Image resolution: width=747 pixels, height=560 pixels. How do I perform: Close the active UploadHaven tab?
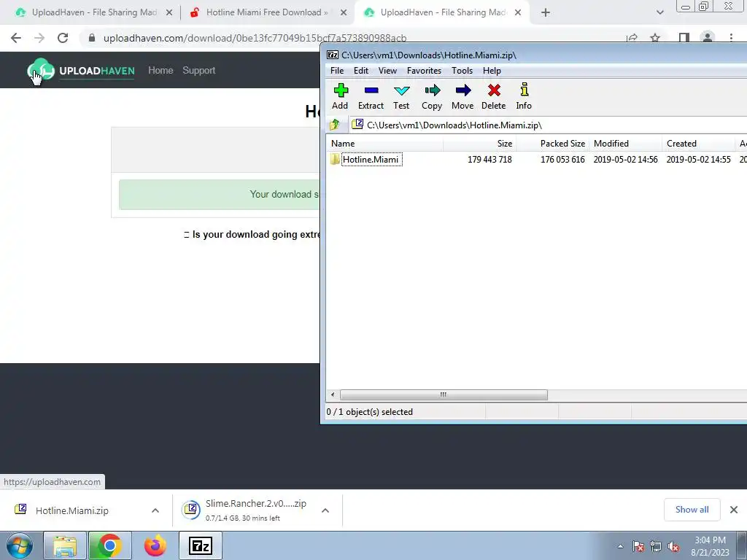point(519,13)
